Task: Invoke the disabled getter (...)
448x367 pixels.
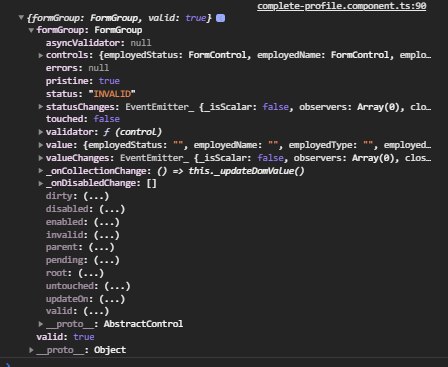Action: tap(112, 209)
